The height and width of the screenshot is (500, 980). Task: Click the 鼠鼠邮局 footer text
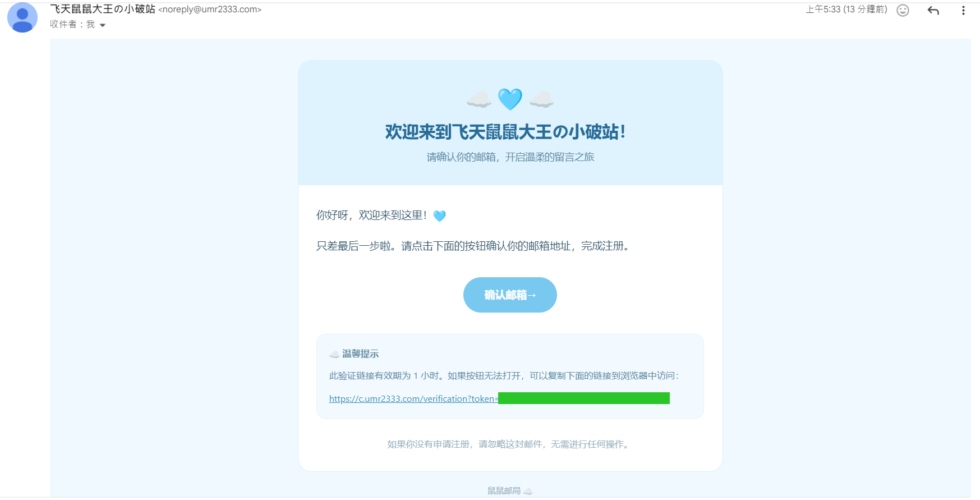coord(504,491)
